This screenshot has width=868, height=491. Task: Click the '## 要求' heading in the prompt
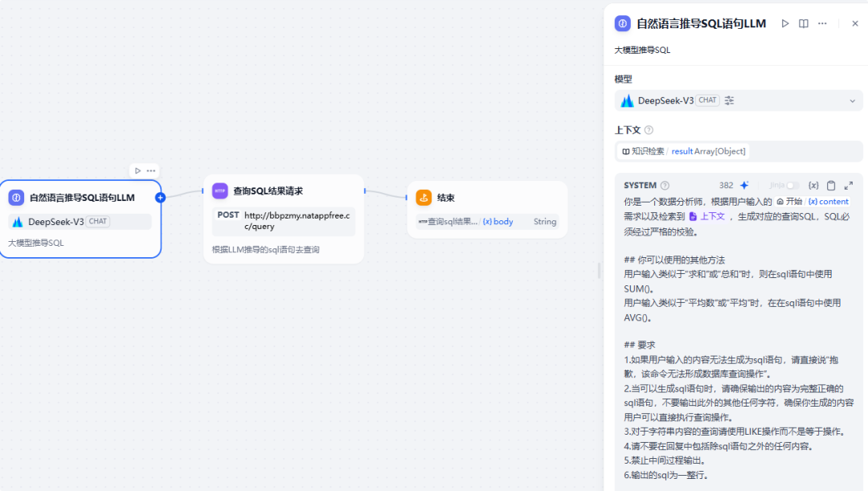pos(640,345)
